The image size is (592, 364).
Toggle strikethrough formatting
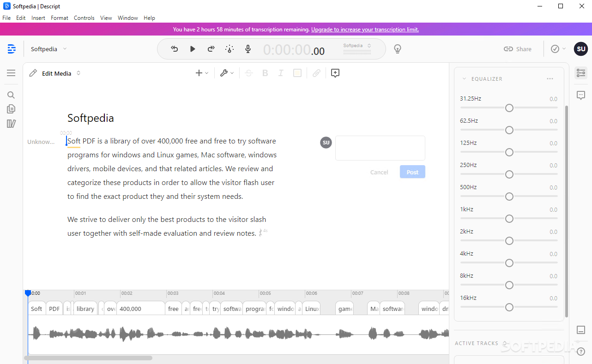(249, 73)
